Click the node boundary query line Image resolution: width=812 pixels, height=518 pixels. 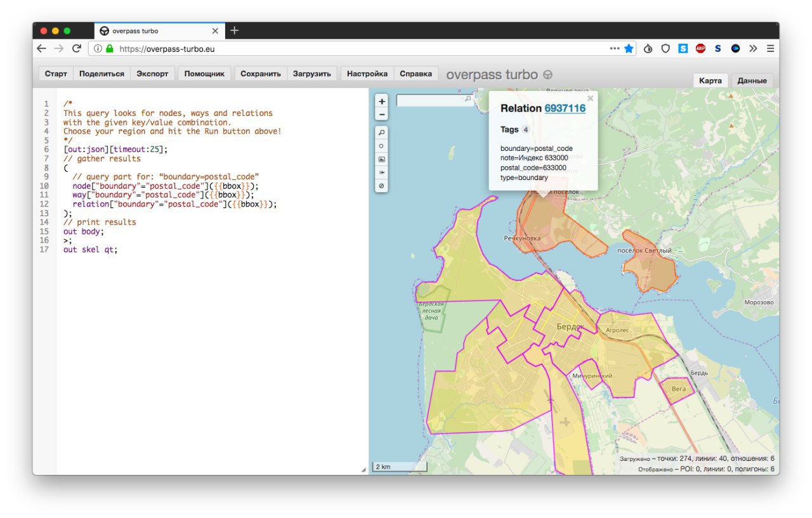click(166, 186)
